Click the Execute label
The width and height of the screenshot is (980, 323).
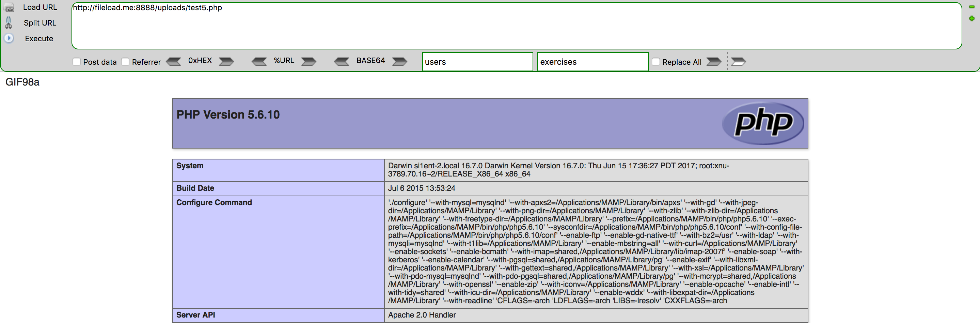[x=39, y=39]
